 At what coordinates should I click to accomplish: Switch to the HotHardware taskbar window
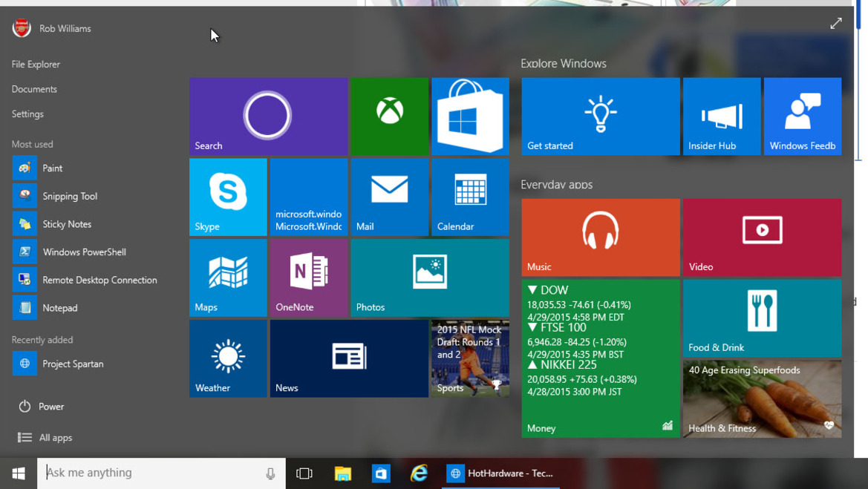tap(500, 473)
